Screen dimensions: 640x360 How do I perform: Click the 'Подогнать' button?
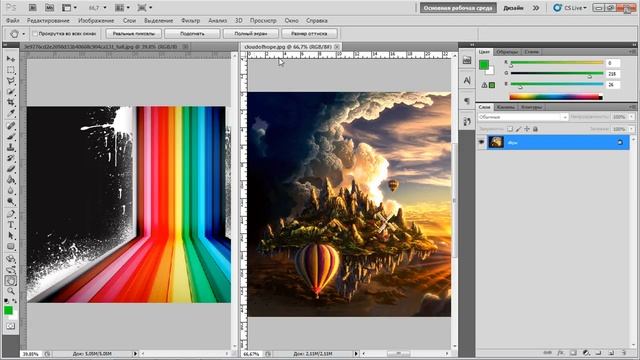[x=192, y=33]
